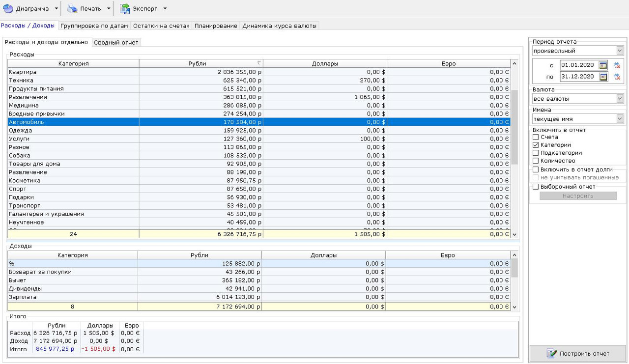This screenshot has height=364, width=629.
Task: Open the Сводный отчет sub-tab
Action: click(x=116, y=42)
